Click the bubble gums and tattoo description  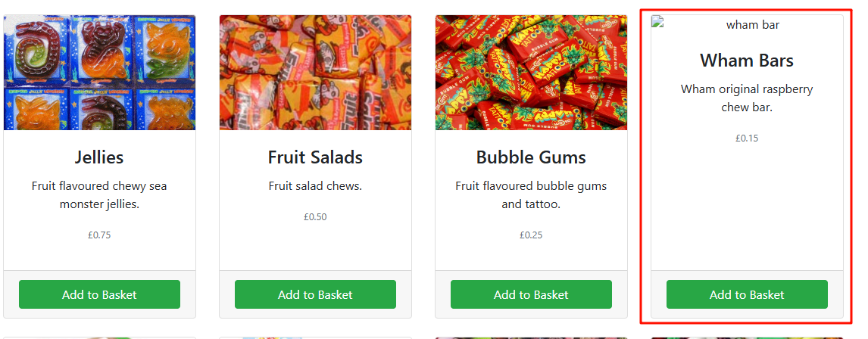(x=531, y=195)
